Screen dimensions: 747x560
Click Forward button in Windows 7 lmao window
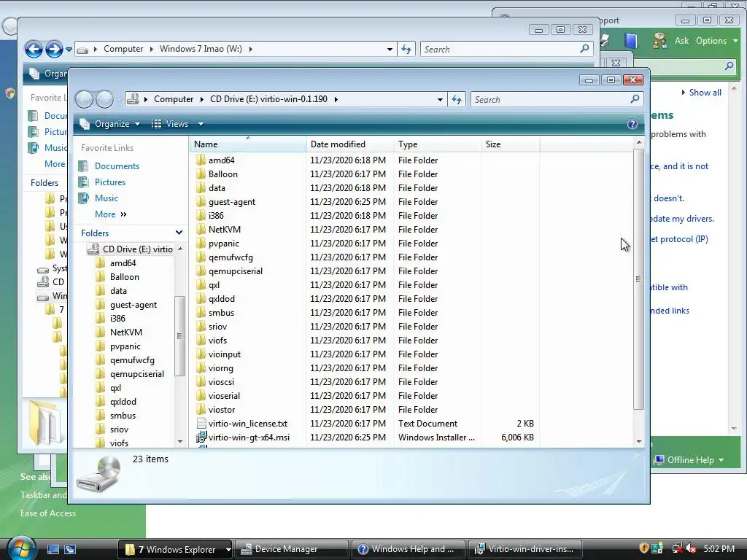point(54,49)
